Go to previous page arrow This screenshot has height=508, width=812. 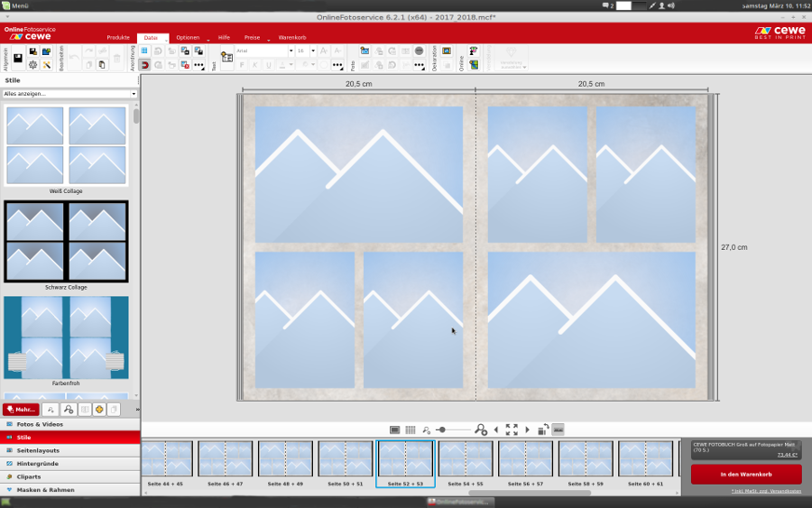(x=496, y=429)
